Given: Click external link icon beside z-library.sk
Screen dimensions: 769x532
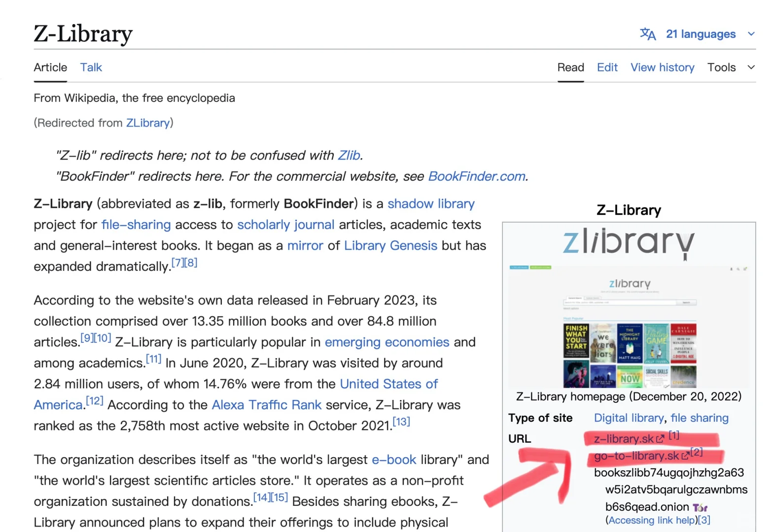Looking at the screenshot, I should click(660, 439).
